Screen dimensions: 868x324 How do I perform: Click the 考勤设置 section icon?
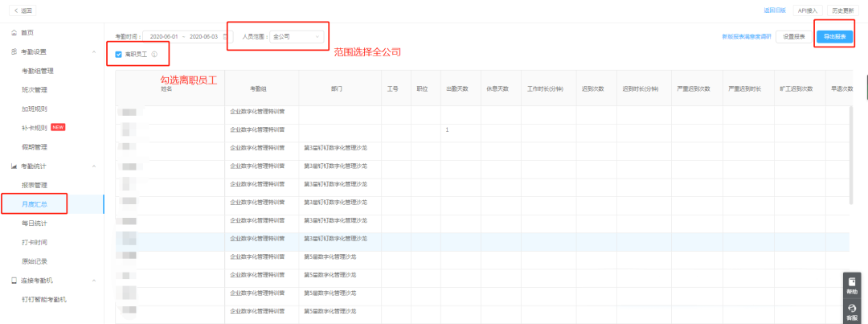pos(14,52)
